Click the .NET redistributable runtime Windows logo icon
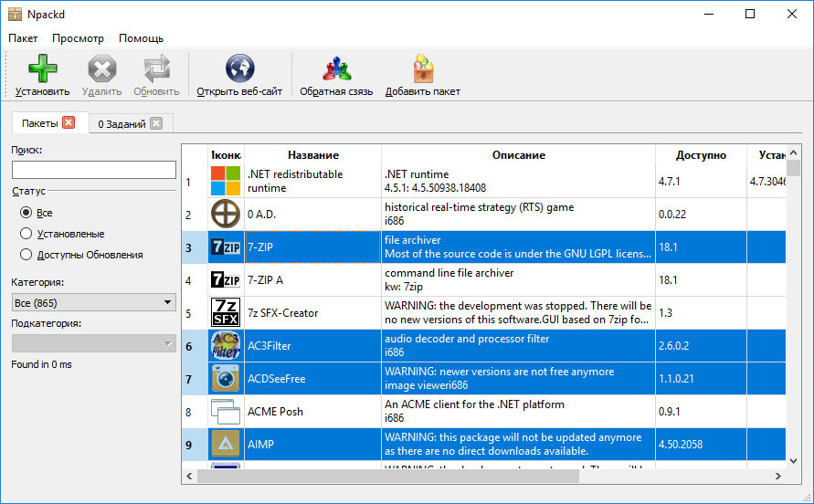 pos(226,181)
